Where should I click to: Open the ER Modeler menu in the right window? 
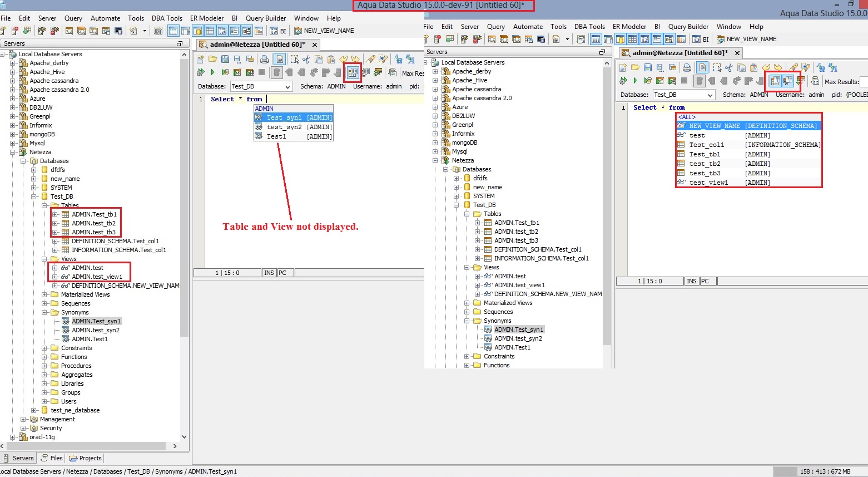pyautogui.click(x=629, y=26)
